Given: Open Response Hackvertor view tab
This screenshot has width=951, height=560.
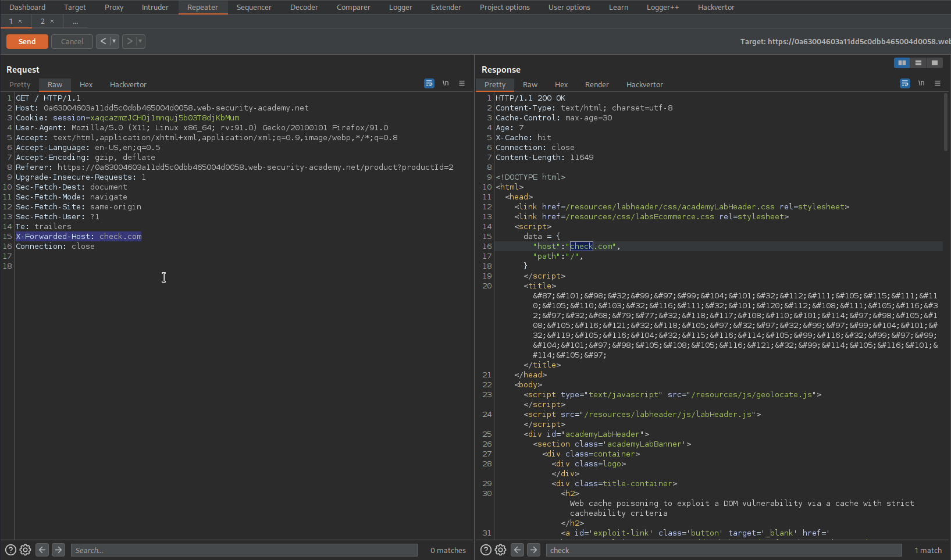Looking at the screenshot, I should [644, 84].
